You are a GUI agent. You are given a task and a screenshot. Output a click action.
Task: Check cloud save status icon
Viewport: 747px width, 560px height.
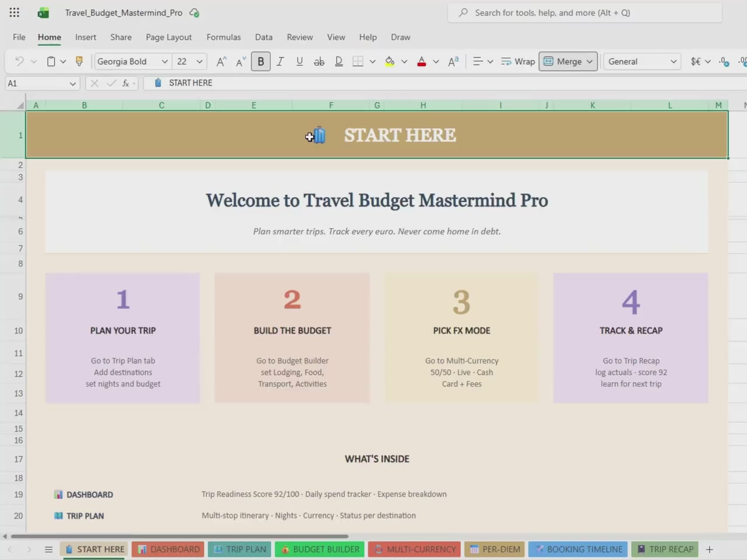click(194, 13)
